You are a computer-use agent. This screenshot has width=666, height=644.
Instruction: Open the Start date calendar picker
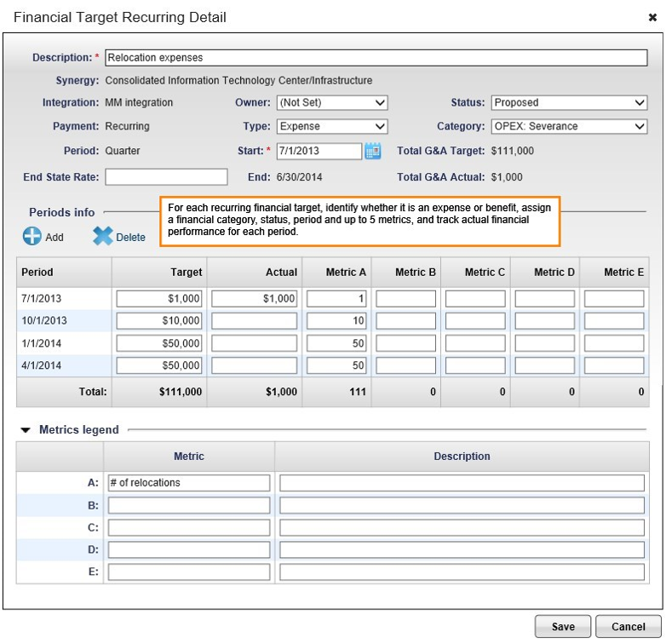[x=372, y=151]
